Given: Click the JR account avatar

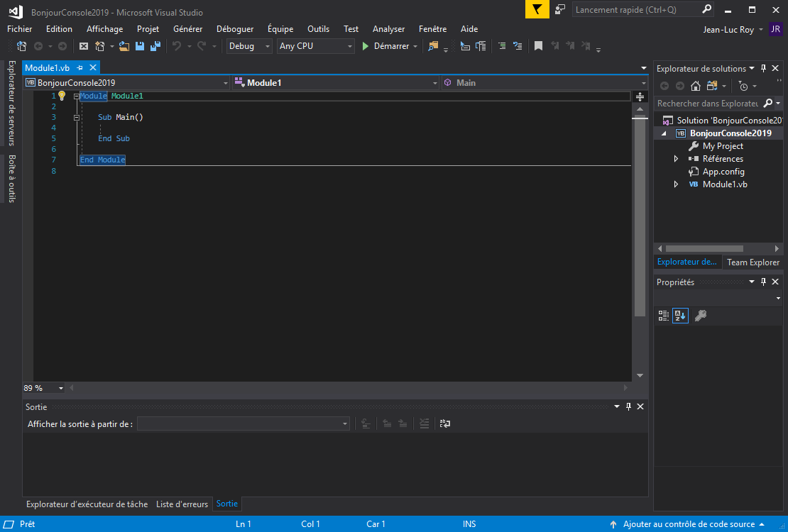Looking at the screenshot, I should 776,29.
